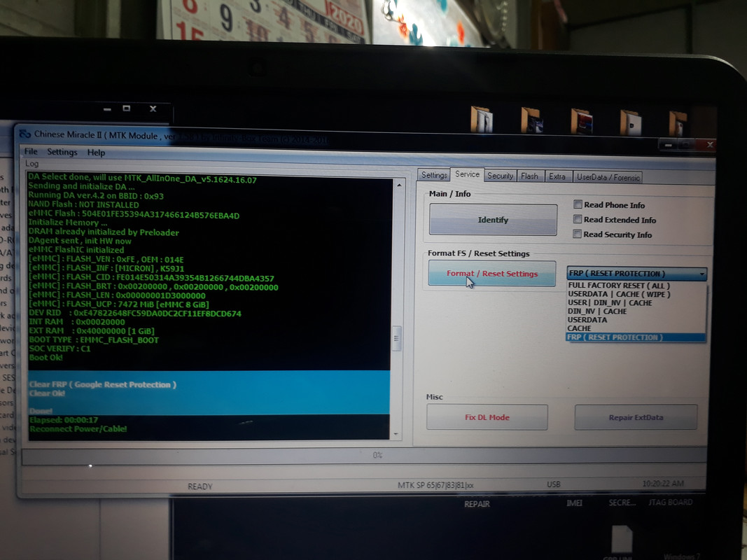The image size is (747, 560).
Task: Click the JTAG BOARD label on background window
Action: (x=670, y=502)
